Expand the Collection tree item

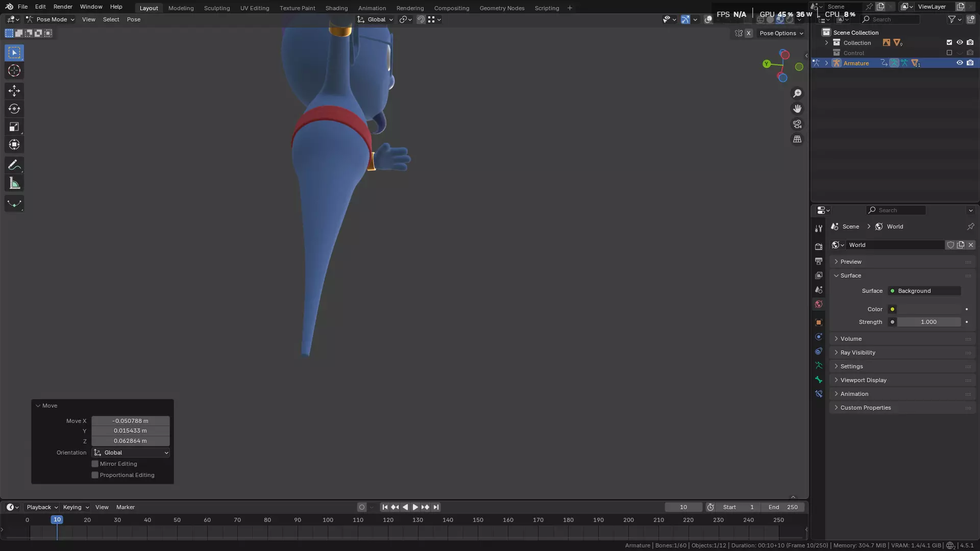tap(826, 43)
